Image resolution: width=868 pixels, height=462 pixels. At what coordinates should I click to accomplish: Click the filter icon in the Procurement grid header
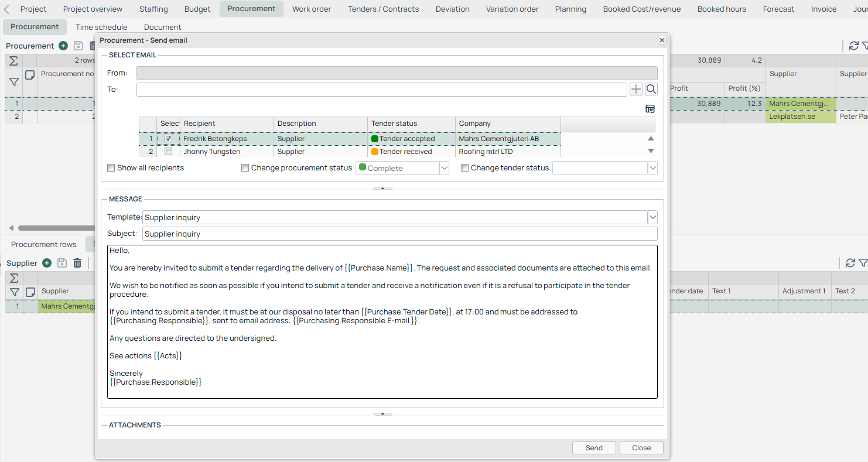[14, 82]
